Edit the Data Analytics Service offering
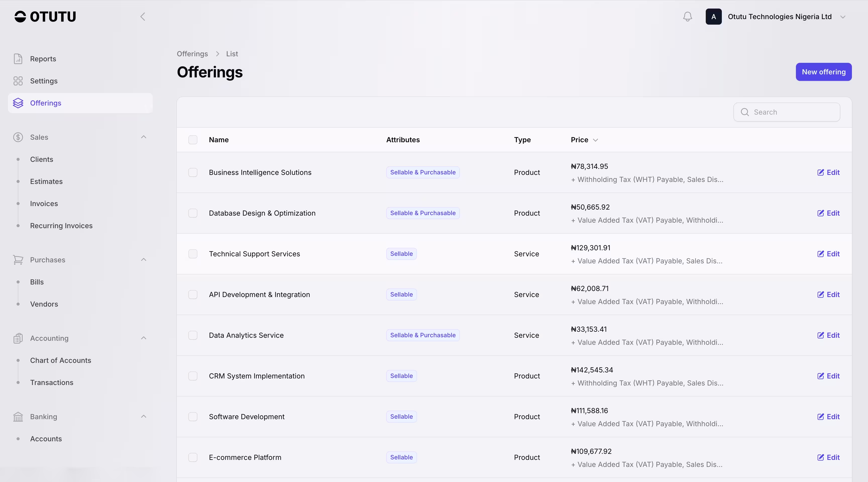 click(828, 335)
